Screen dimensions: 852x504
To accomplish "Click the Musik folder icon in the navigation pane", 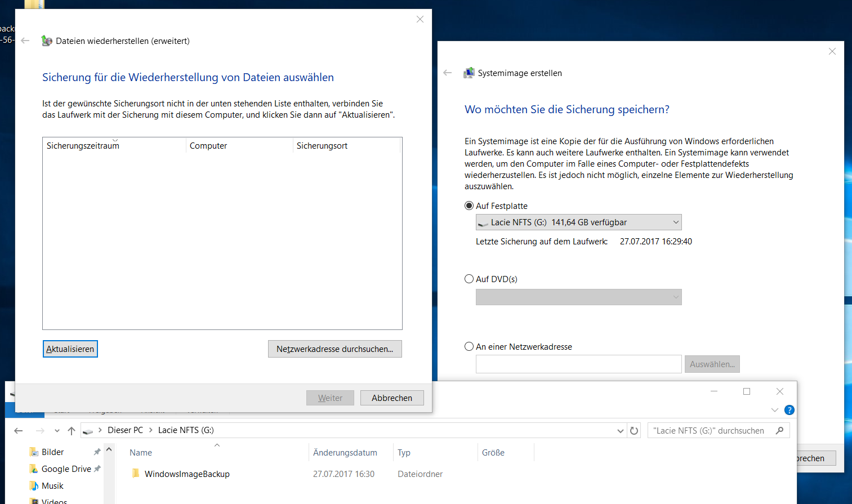I will (34, 486).
